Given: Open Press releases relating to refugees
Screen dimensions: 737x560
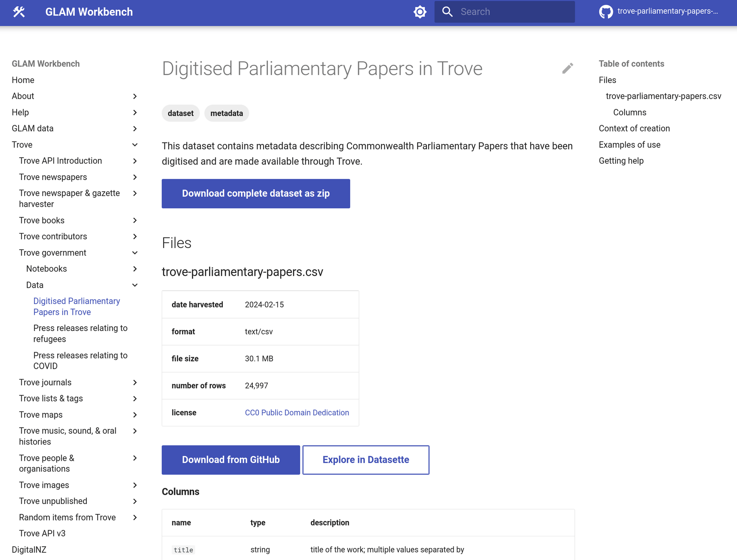Looking at the screenshot, I should click(x=81, y=334).
